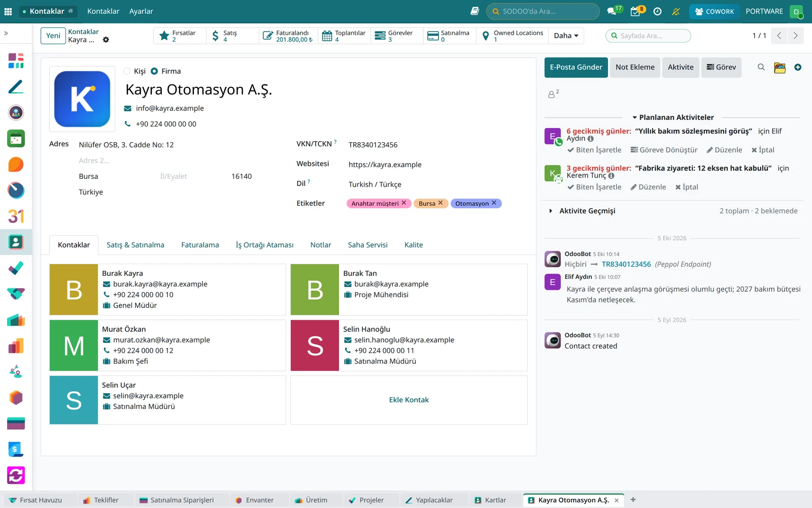Click the Fırsatlar stat button

[x=180, y=36]
